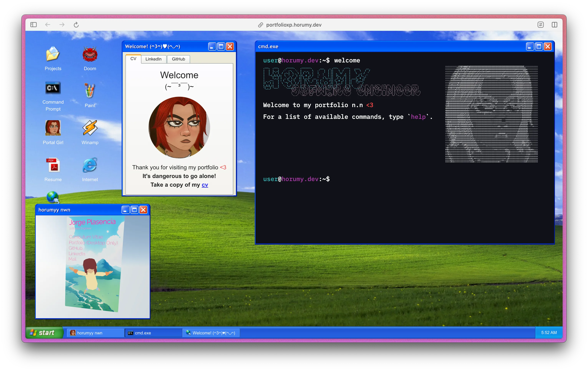
Task: Toggle the browser sidebar icon
Action: pos(33,25)
